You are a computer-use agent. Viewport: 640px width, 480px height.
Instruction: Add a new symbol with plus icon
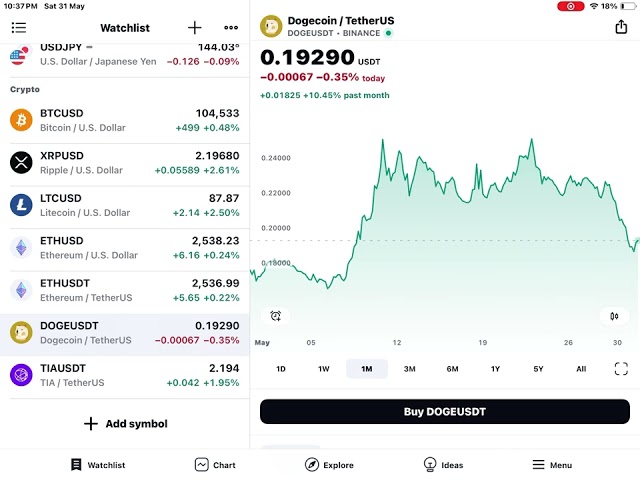(195, 28)
